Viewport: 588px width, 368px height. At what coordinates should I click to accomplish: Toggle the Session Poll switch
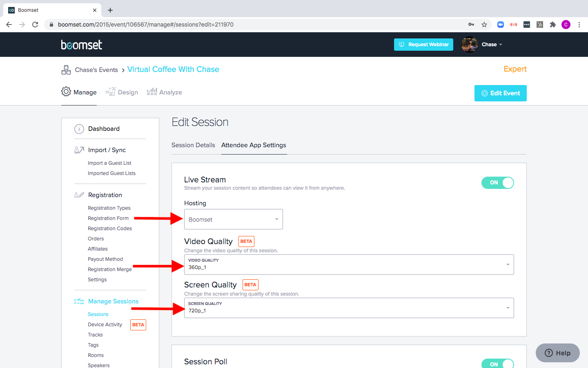pyautogui.click(x=498, y=364)
